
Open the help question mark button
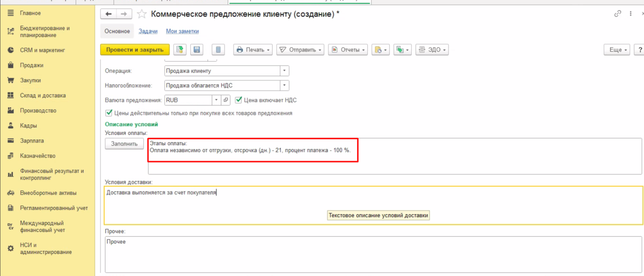639,50
